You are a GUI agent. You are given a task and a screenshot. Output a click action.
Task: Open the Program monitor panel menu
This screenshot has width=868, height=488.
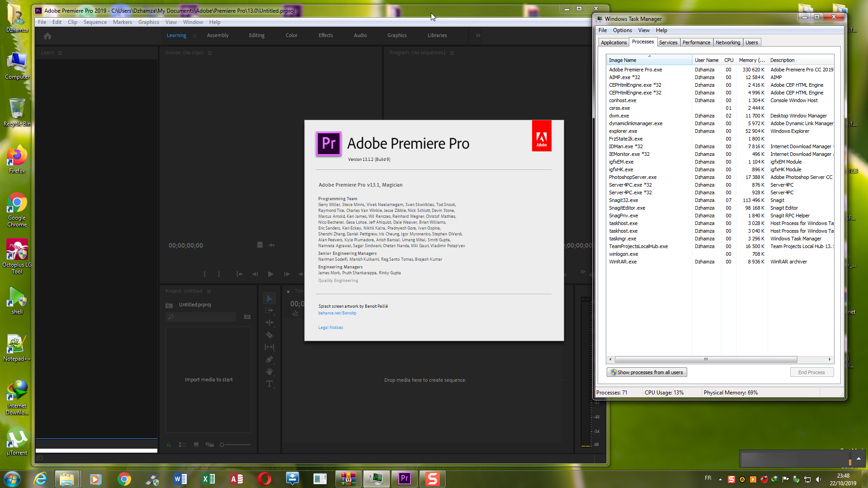click(x=452, y=53)
